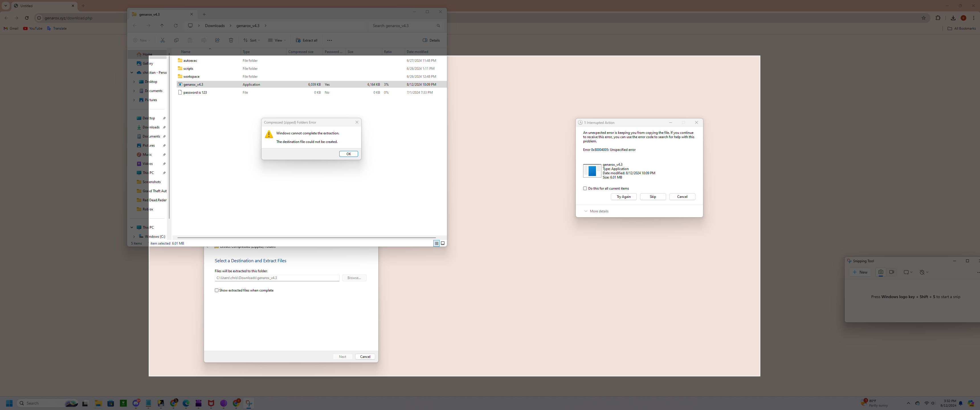Toggle the Details pane button
Image resolution: width=980 pixels, height=410 pixels.
coord(431,40)
